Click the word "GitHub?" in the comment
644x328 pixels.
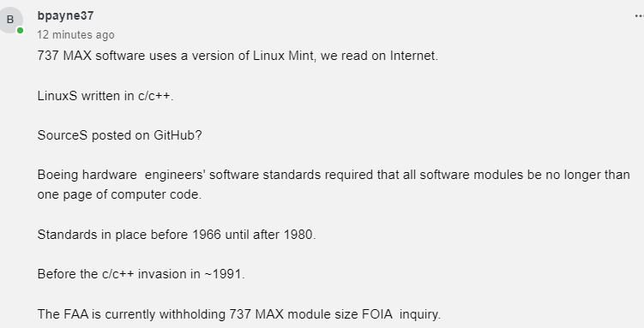178,135
